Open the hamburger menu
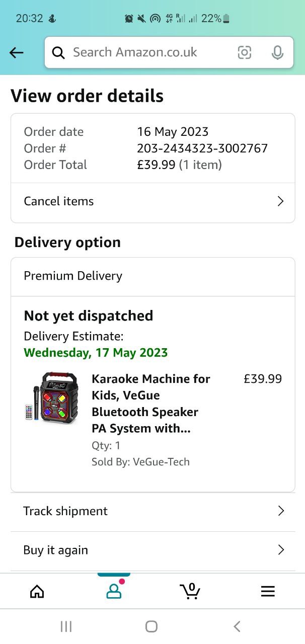The image size is (305, 644). tap(268, 592)
